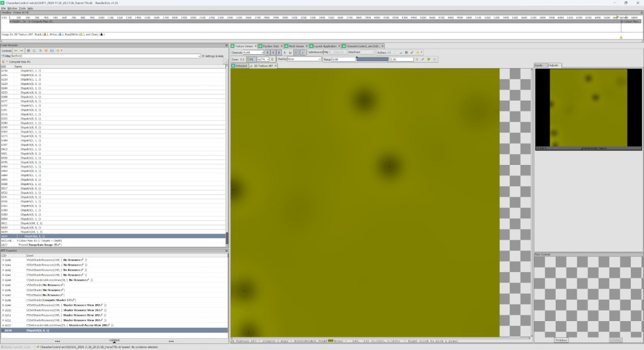Image resolution: width=644 pixels, height=350 pixels.
Task: Click the Callstack button in API Inspector
Action: pyautogui.click(x=114, y=340)
